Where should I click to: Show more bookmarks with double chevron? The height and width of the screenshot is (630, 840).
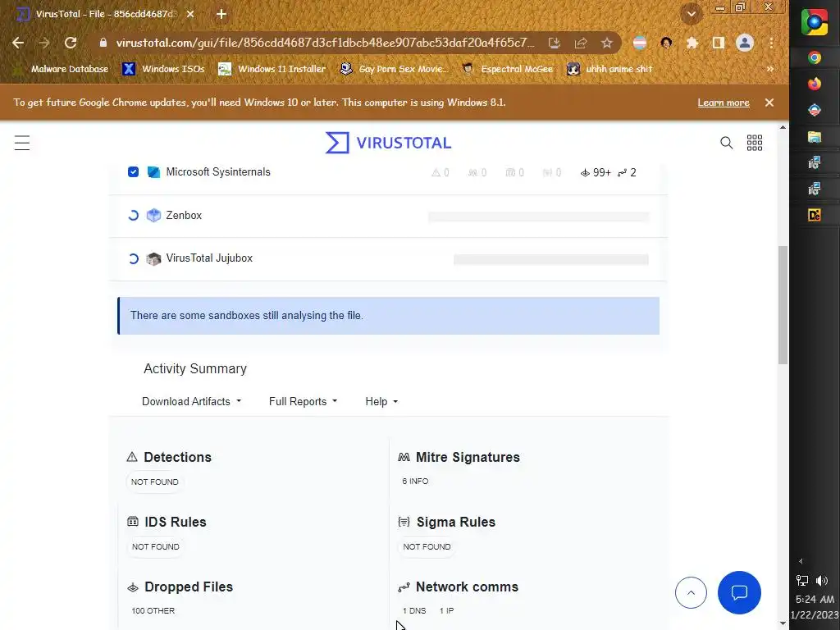click(769, 69)
